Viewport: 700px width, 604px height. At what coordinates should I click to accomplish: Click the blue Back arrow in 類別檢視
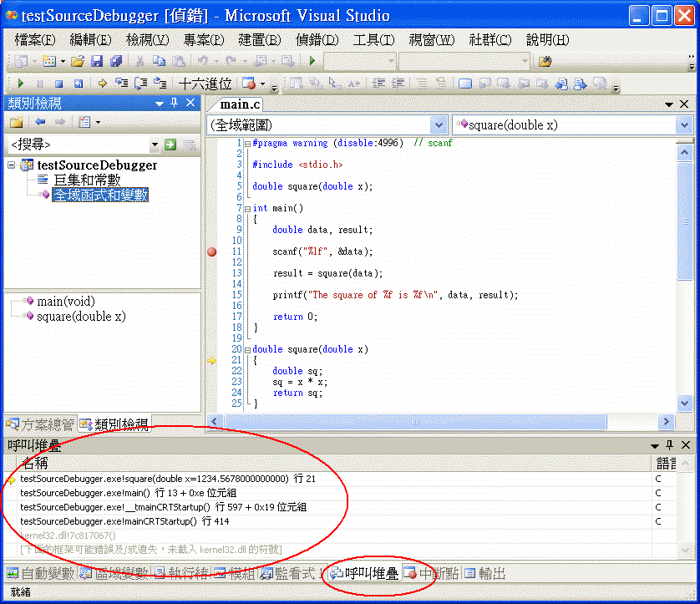[x=40, y=121]
